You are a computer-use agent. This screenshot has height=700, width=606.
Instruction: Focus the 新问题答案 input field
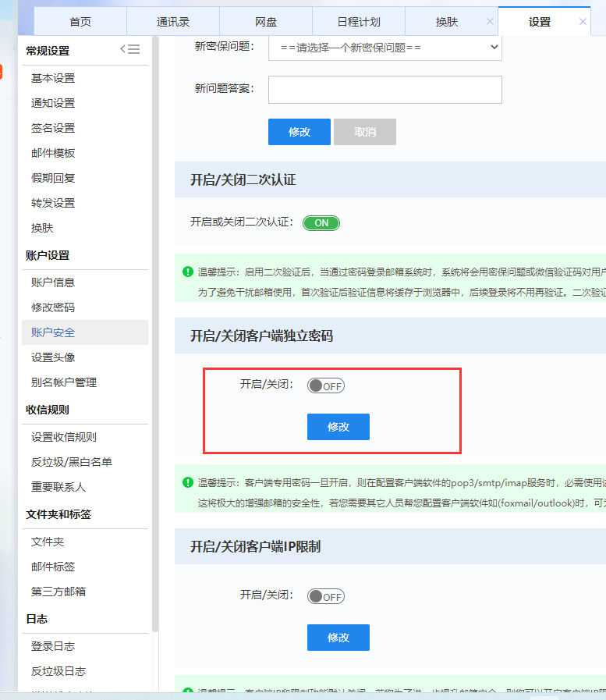(x=385, y=90)
